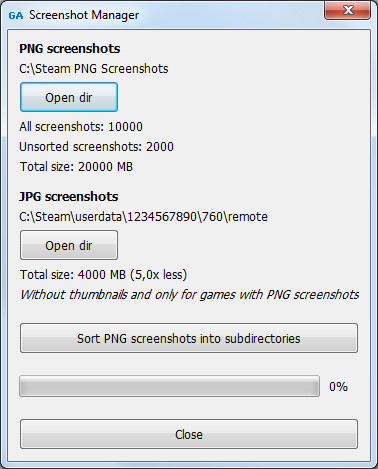Click the 5,0x less text
The height and width of the screenshot is (469, 378).
(158, 275)
